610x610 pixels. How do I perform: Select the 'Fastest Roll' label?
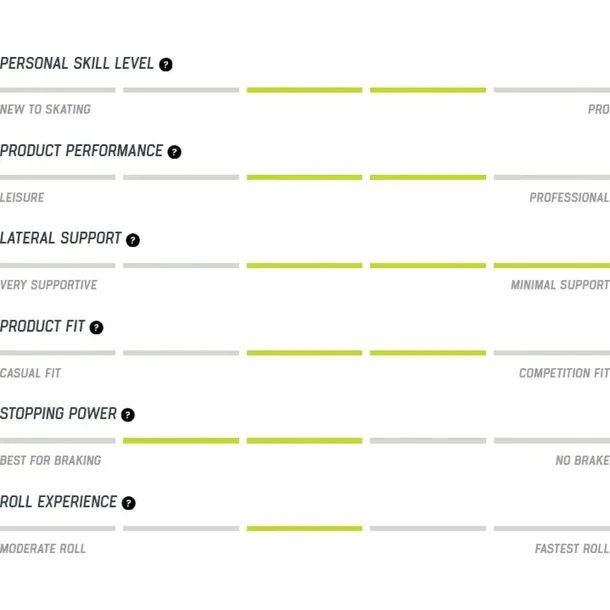click(x=572, y=549)
